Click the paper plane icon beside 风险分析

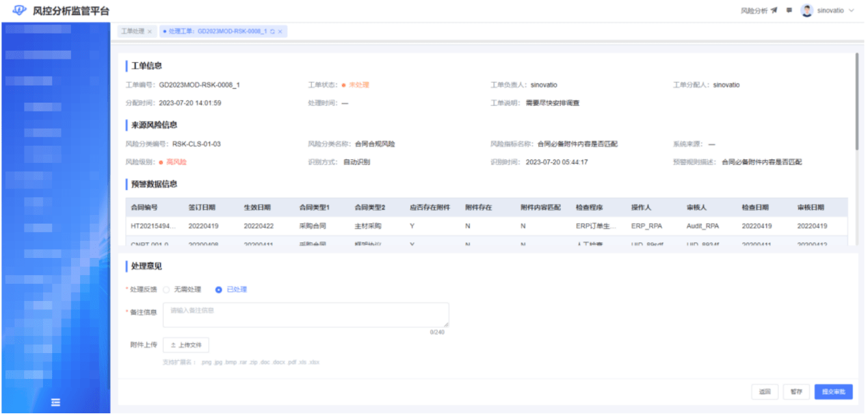pyautogui.click(x=774, y=11)
